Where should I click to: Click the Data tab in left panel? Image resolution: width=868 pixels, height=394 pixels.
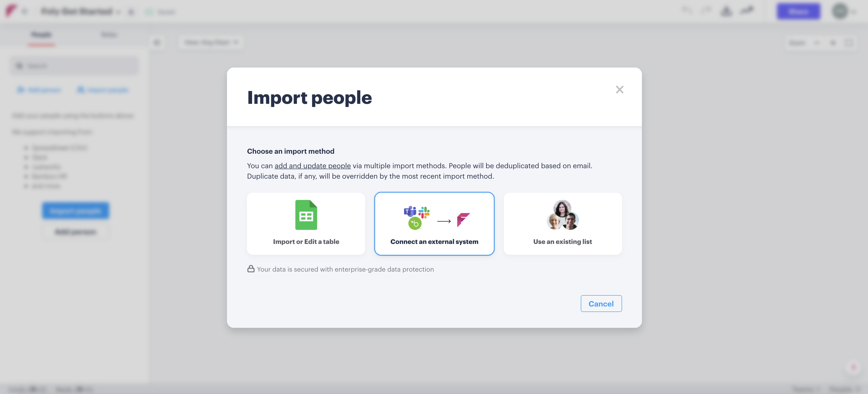[108, 35]
